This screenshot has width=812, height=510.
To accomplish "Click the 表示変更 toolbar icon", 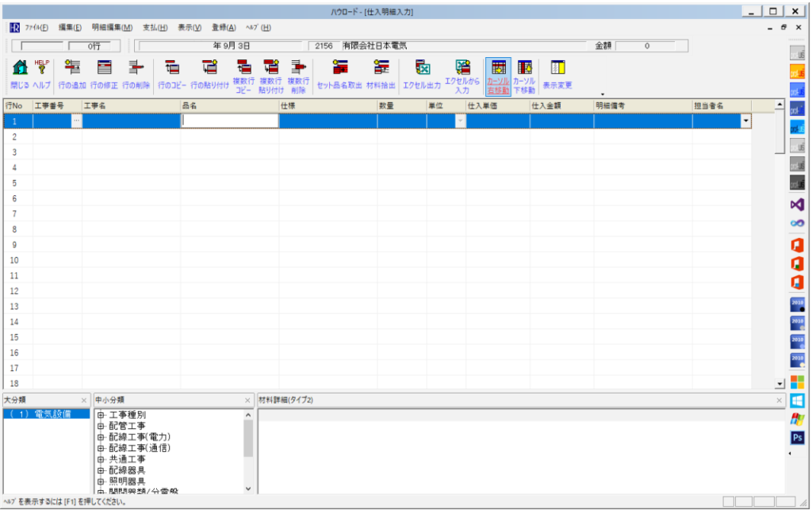I will coord(557,69).
